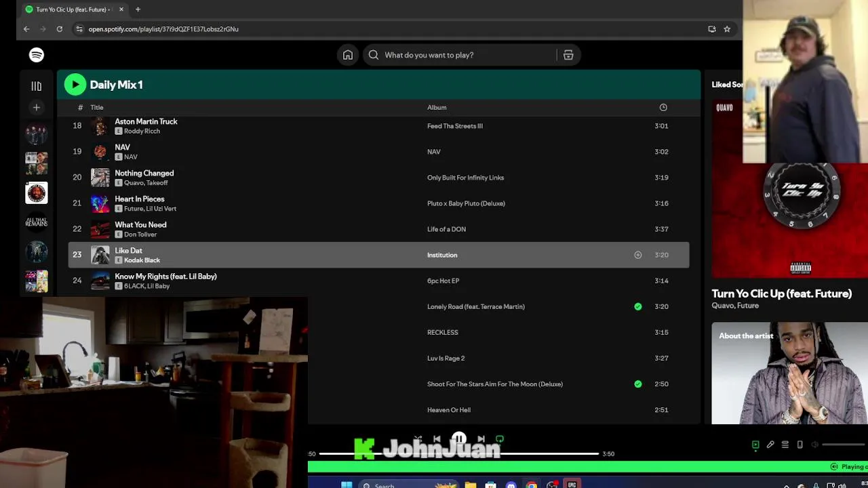868x488 pixels.
Task: Open the play queue icon
Action: [x=785, y=445]
